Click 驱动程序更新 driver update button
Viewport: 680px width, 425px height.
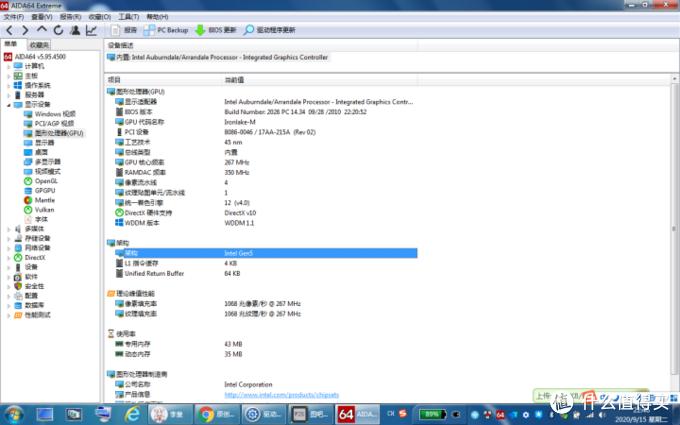click(270, 30)
